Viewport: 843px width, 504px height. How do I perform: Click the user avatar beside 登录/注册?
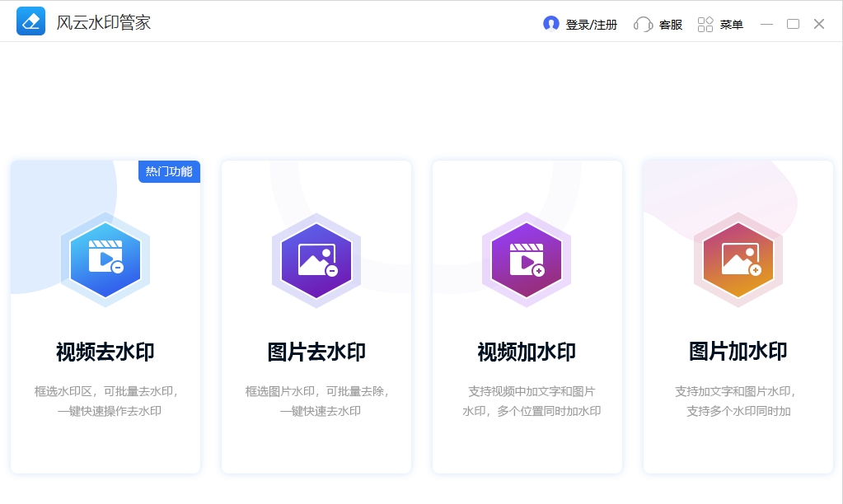click(551, 23)
